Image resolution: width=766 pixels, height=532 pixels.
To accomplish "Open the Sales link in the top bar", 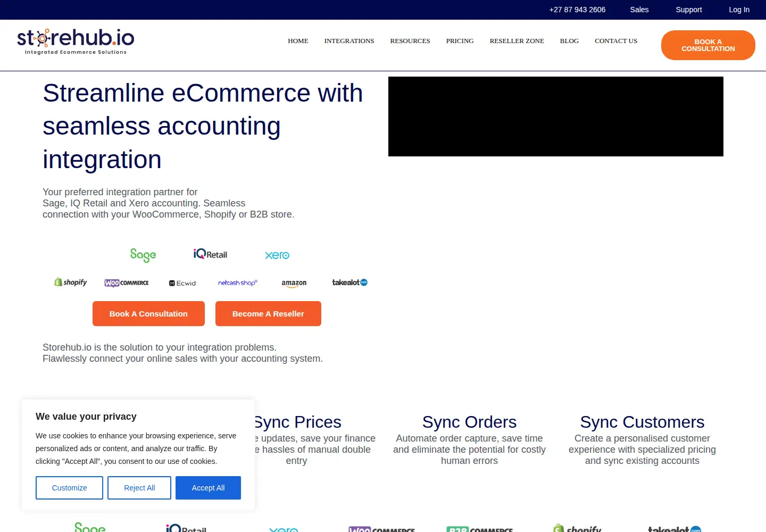I will tap(639, 10).
